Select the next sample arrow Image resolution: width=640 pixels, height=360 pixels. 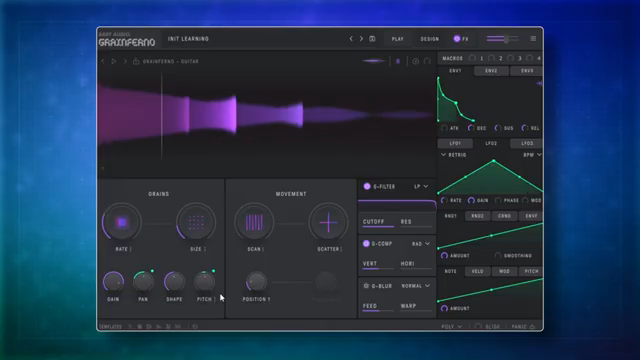point(125,61)
